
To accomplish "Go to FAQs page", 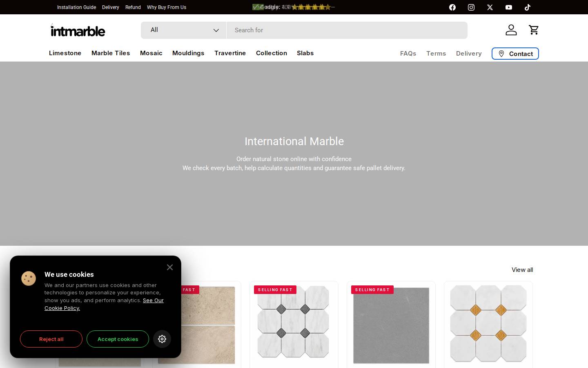I will [408, 54].
